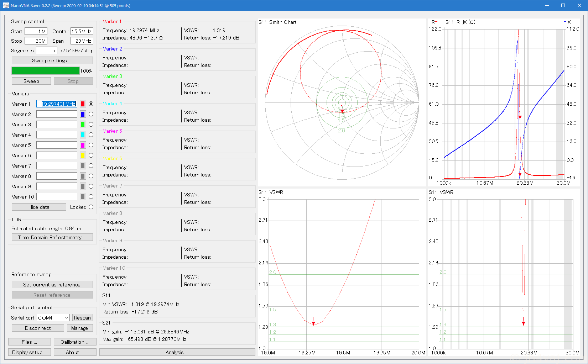Click the Span frequency field
Image resolution: width=588 pixels, height=364 pixels.
point(82,41)
